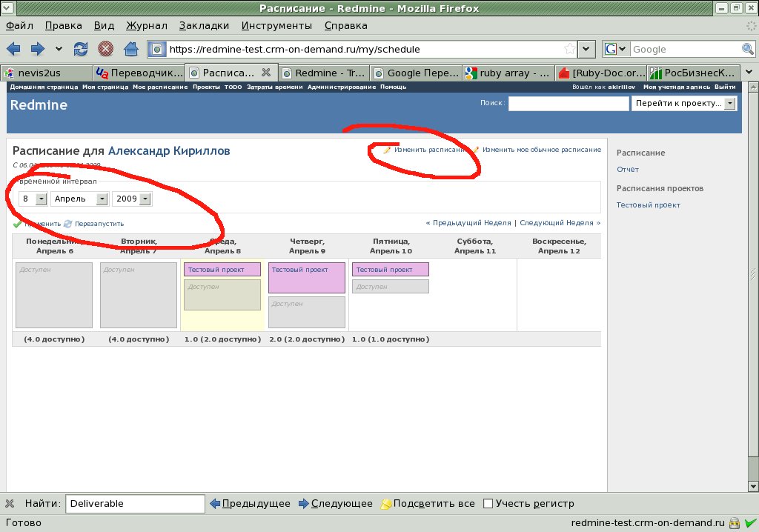Go to the Home page icon
Viewport: 759px width, 532px height.
[131, 50]
